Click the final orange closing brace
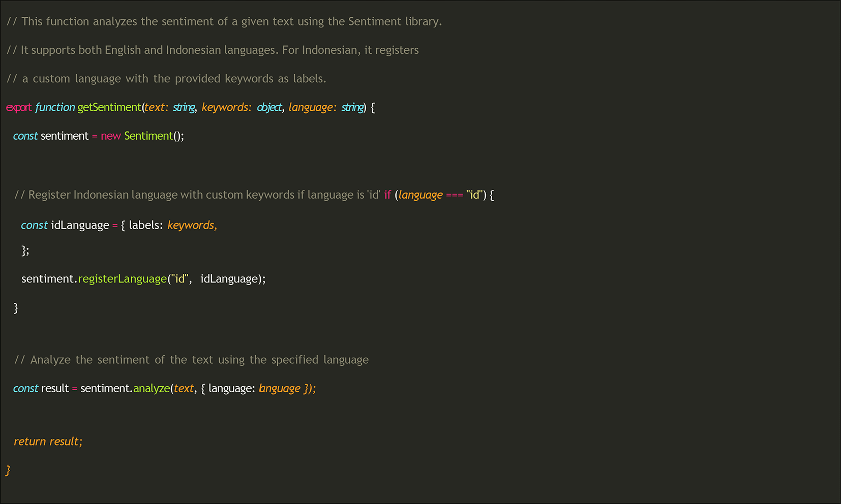Image resolution: width=841 pixels, height=504 pixels. (x=8, y=470)
